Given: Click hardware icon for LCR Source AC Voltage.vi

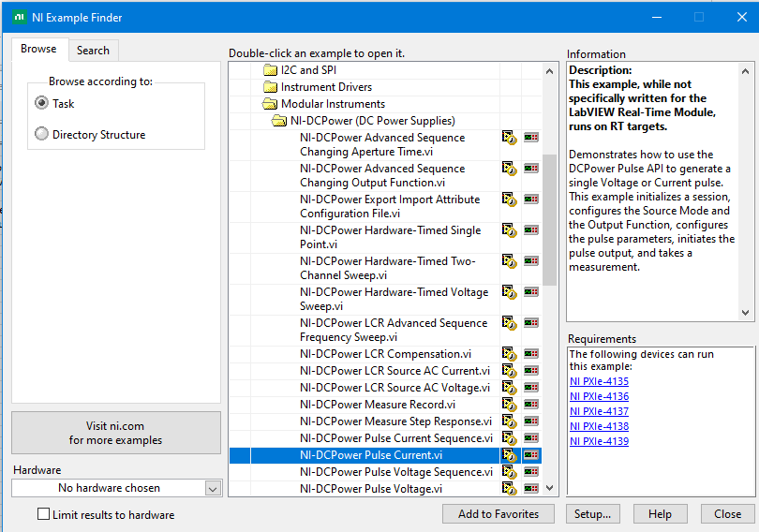Looking at the screenshot, I should 531,388.
